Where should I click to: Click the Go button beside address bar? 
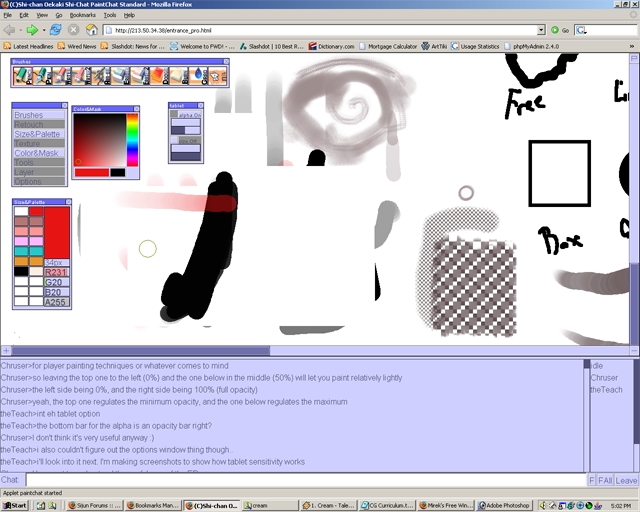click(x=560, y=30)
